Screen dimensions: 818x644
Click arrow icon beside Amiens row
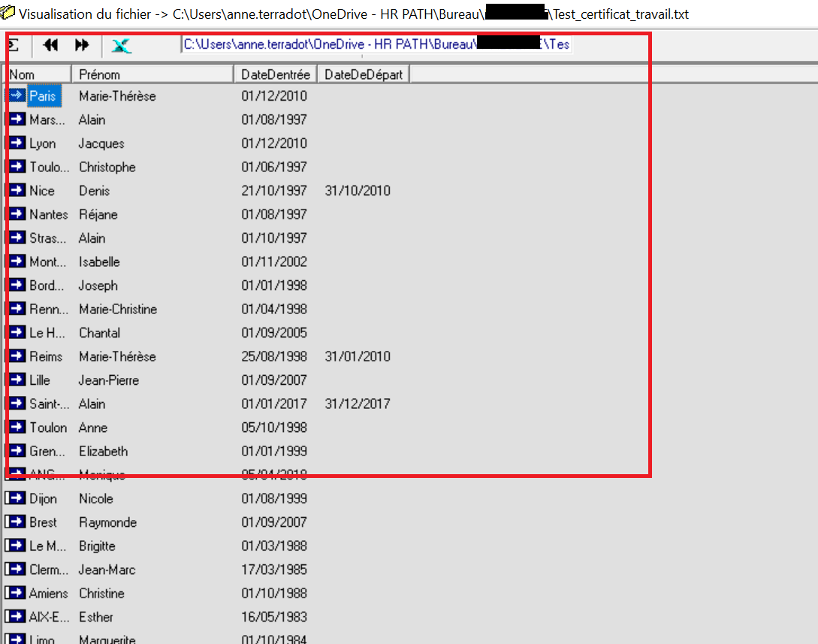coord(16,594)
